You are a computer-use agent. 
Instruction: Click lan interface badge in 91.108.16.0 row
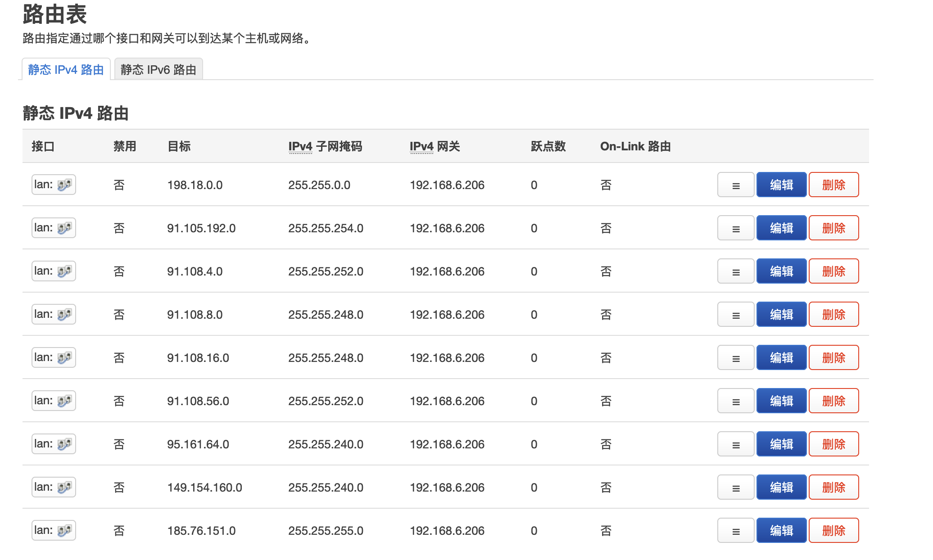pyautogui.click(x=54, y=357)
